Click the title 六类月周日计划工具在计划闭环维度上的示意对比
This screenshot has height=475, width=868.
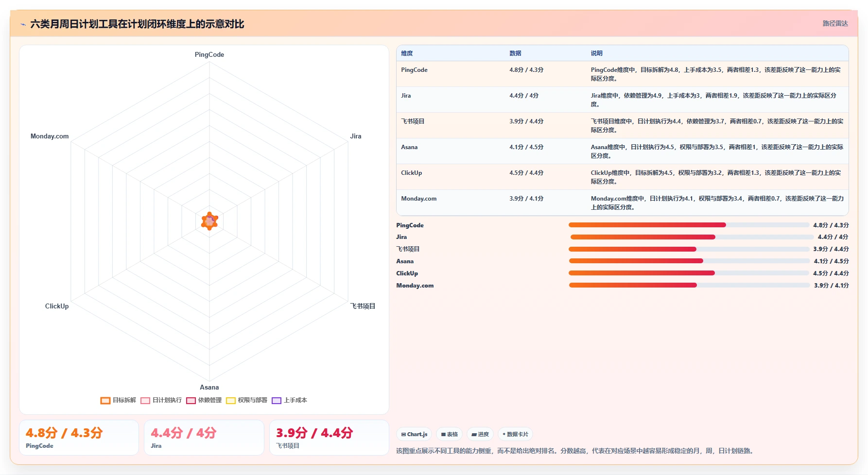click(137, 24)
